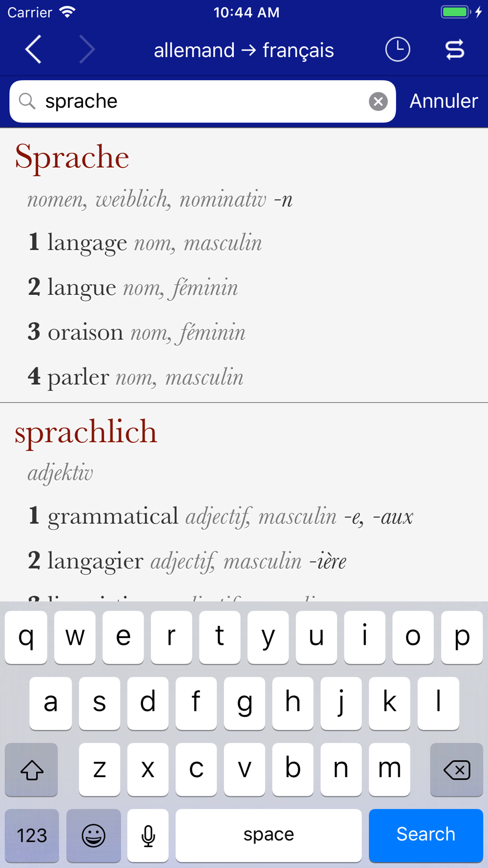Tap the keyboard backspace delete key
The image size is (488, 868).
click(457, 769)
